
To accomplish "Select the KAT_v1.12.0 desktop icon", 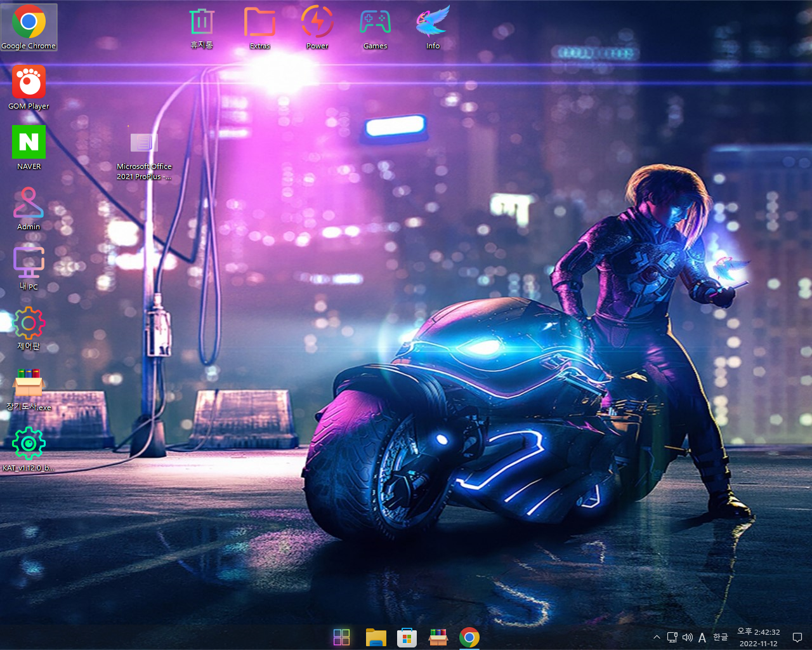I will [29, 449].
